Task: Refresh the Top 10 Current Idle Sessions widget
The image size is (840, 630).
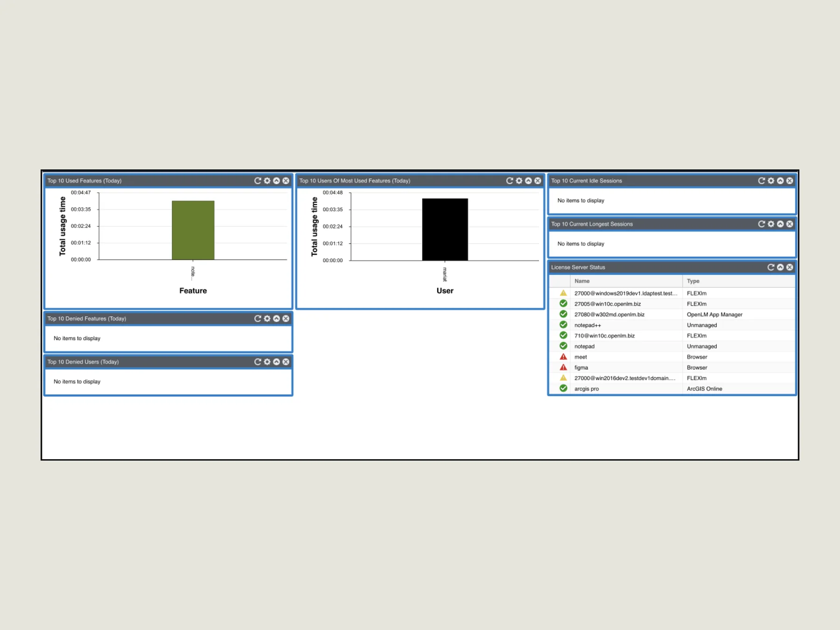Action: tap(762, 181)
